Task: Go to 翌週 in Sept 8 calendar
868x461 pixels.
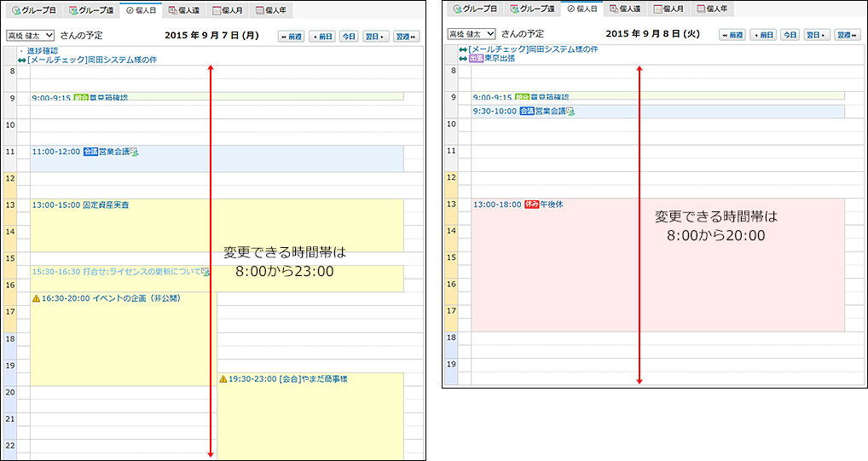Action: click(x=848, y=35)
